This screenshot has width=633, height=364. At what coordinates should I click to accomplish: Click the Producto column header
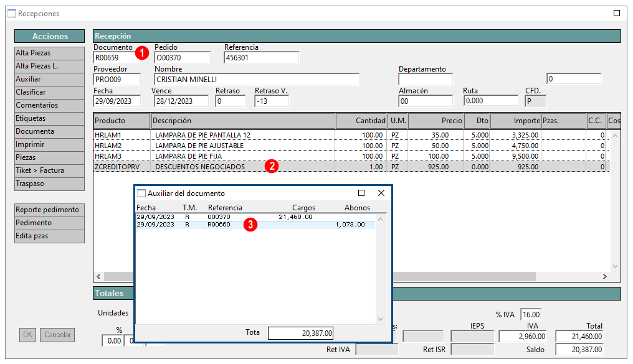pyautogui.click(x=121, y=121)
